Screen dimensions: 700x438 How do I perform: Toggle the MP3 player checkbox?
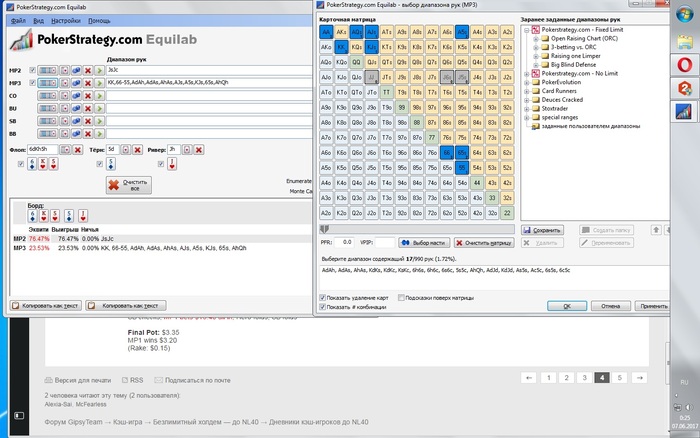point(32,83)
